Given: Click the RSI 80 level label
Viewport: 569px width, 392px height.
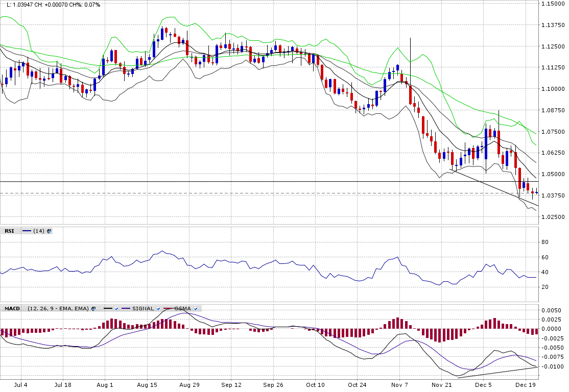Looking at the screenshot, I should tap(545, 242).
